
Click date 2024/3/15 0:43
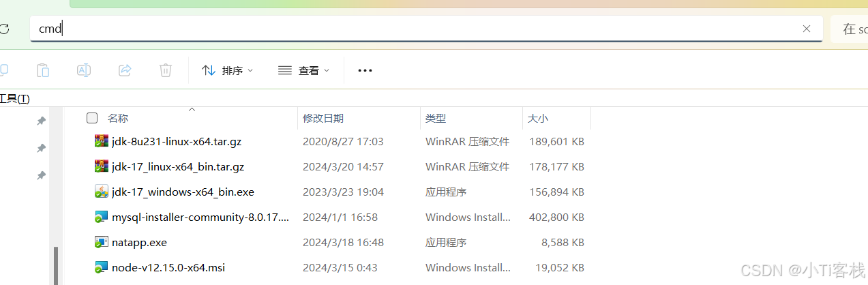pos(340,267)
